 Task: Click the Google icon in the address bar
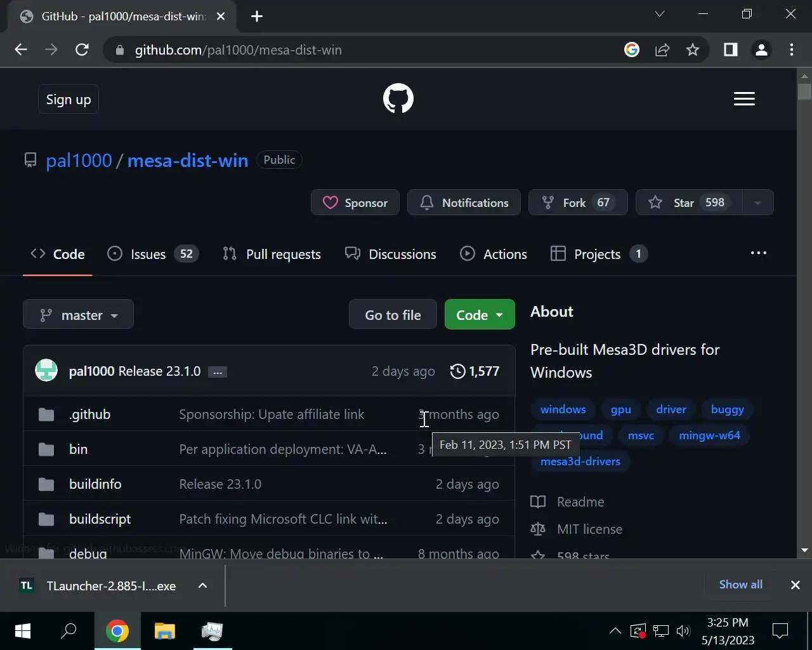coord(632,50)
